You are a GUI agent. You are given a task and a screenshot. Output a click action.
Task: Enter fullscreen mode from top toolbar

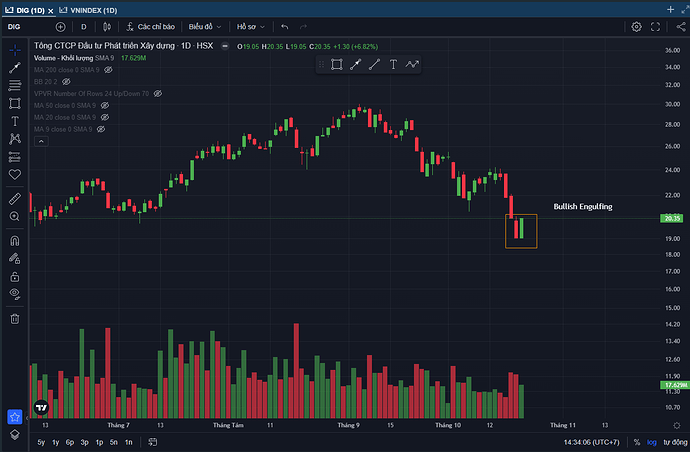[x=655, y=27]
